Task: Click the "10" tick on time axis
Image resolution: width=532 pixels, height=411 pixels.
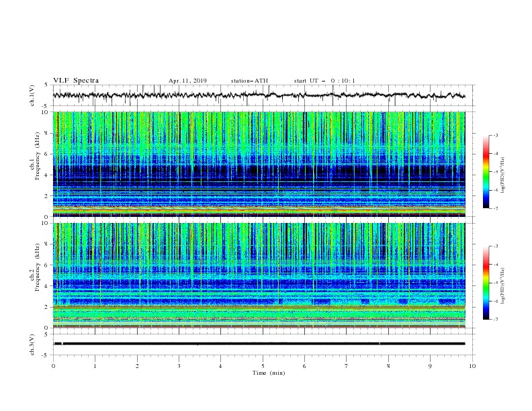Action: point(472,366)
